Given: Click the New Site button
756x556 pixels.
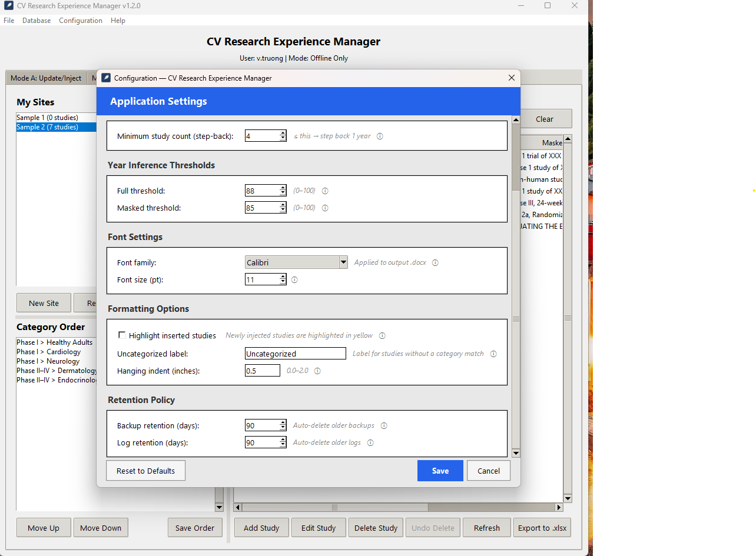Looking at the screenshot, I should 44,303.
